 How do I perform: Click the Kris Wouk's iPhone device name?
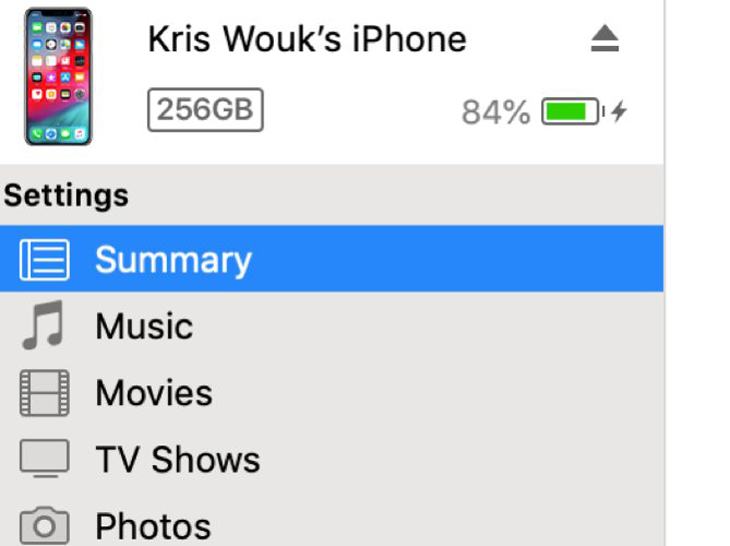tap(307, 39)
